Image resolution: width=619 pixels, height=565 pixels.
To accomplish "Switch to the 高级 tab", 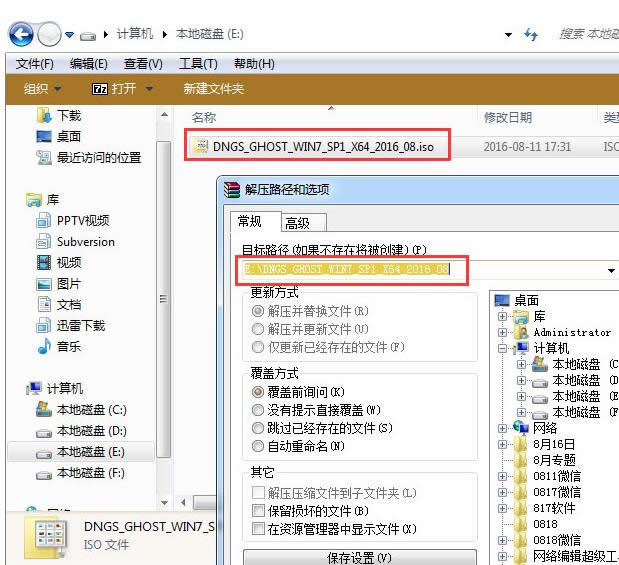I will 297,224.
